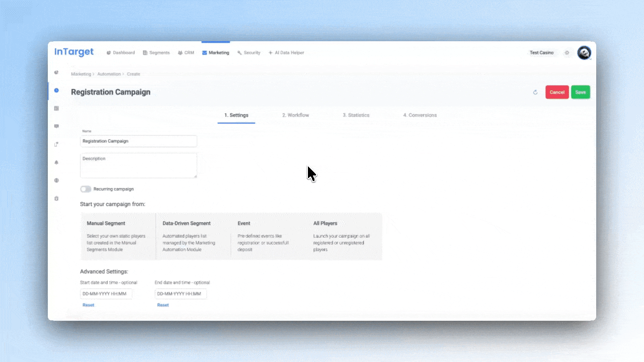Viewport: 644px width, 362px height.
Task: Click Reset under the Start date field
Action: (88, 305)
